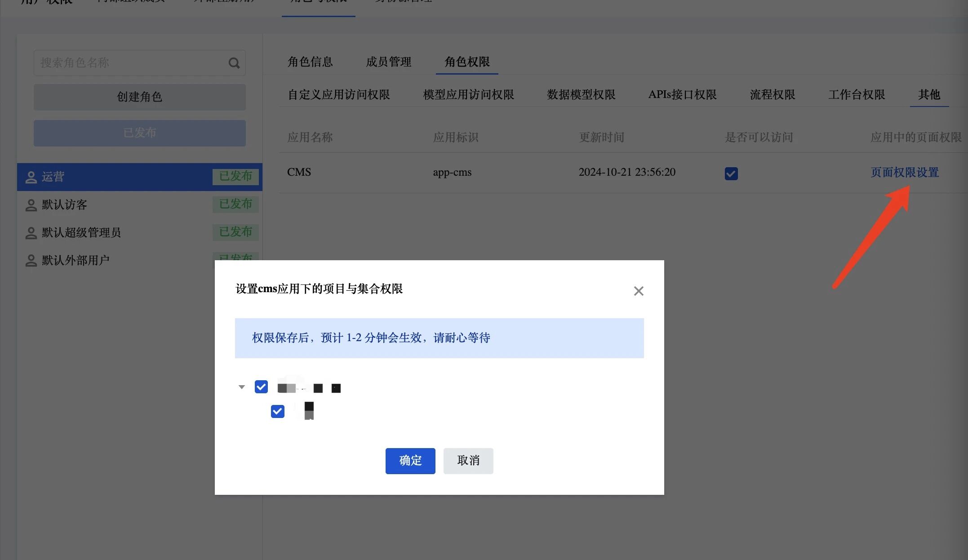Click the 确定 button in dialog

[x=410, y=461]
